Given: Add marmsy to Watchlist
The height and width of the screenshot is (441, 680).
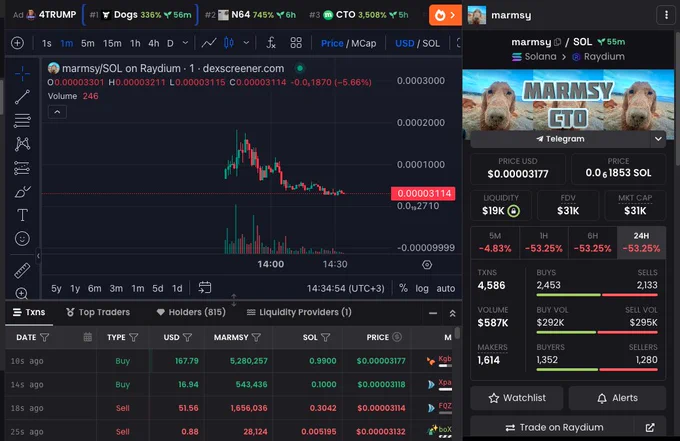Looking at the screenshot, I should 517,398.
